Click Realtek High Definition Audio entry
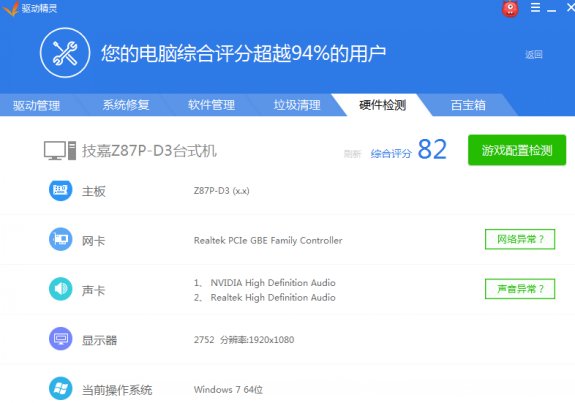Viewport: 575px width, 403px height. 273,297
